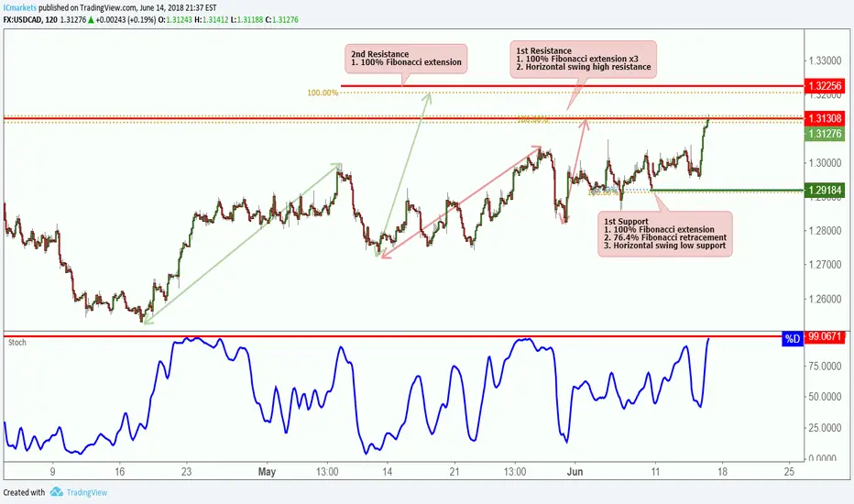Open the TradingView link in footer
The height and width of the screenshot is (504, 854).
[87, 493]
